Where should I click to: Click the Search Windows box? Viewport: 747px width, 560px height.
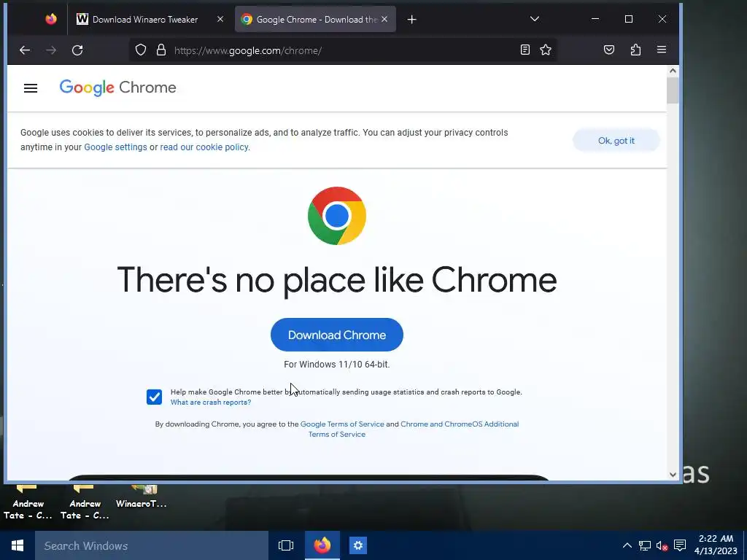(152, 545)
